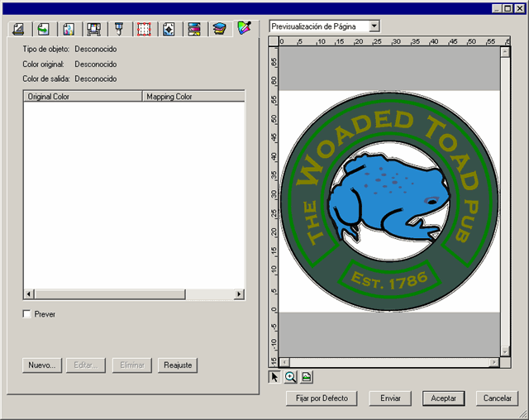The image size is (529, 420).
Task: Open the CMYK color bars tab
Action: pyautogui.click(x=194, y=29)
